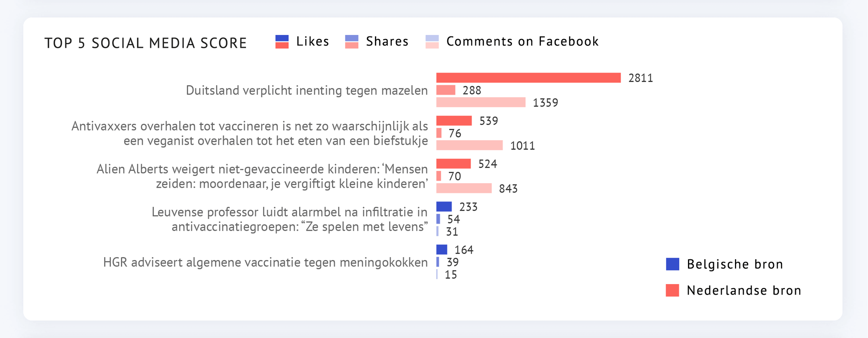The image size is (868, 338).
Task: Open the HGR adviseert meningokokken headline
Action: (x=265, y=262)
